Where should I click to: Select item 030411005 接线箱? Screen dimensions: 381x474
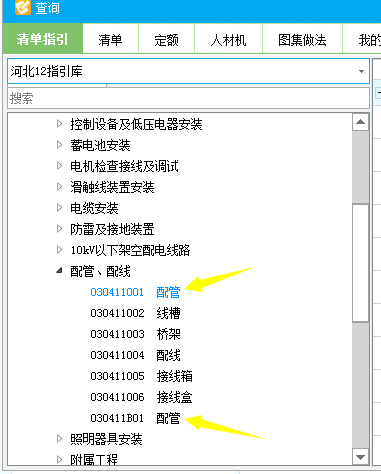click(141, 376)
